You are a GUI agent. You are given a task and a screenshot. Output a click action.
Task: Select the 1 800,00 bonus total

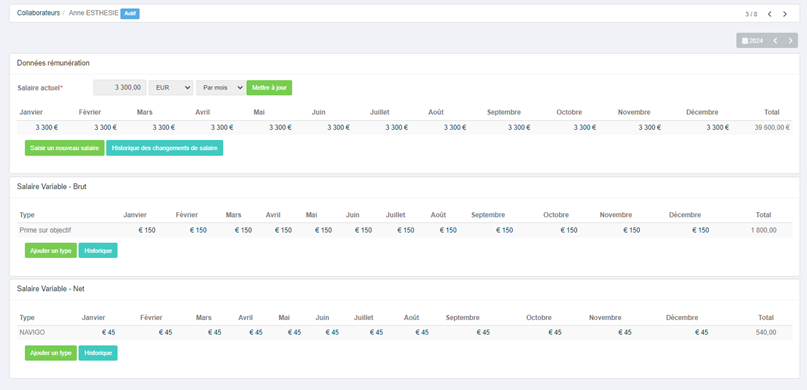tap(764, 230)
